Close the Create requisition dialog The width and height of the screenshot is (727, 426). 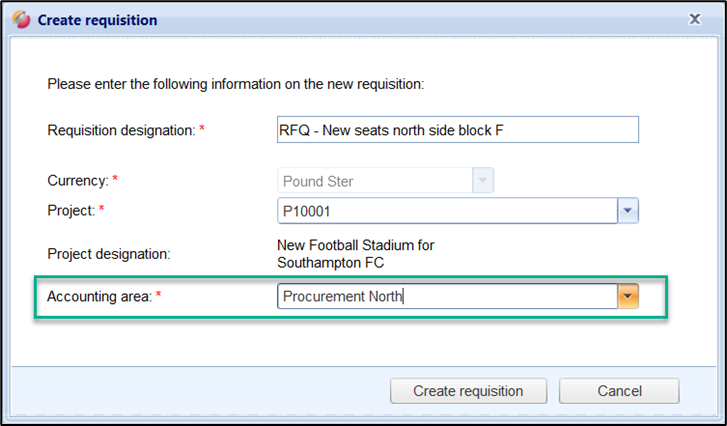696,18
